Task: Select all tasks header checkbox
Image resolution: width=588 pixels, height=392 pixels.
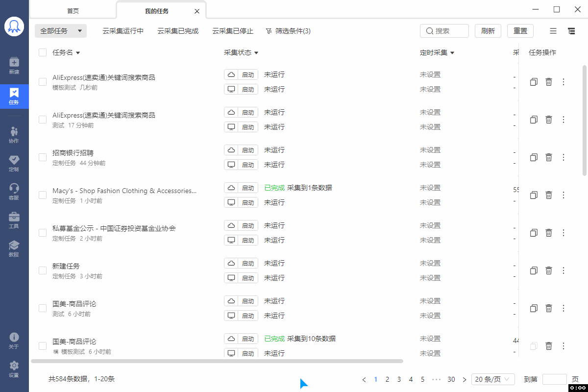Action: (43, 52)
